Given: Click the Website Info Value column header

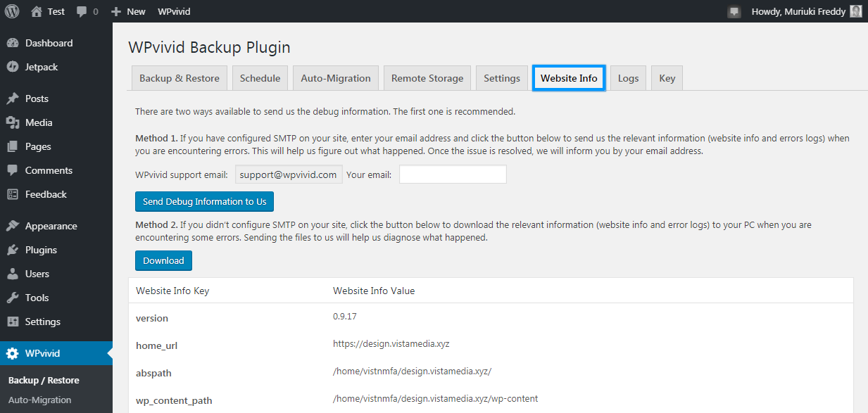Looking at the screenshot, I should (x=374, y=291).
